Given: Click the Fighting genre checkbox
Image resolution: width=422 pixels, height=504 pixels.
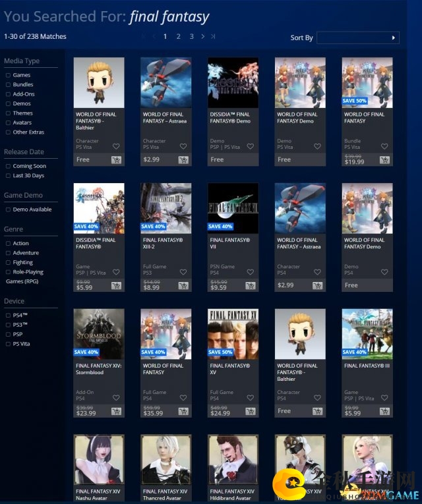Looking at the screenshot, I should (9, 263).
